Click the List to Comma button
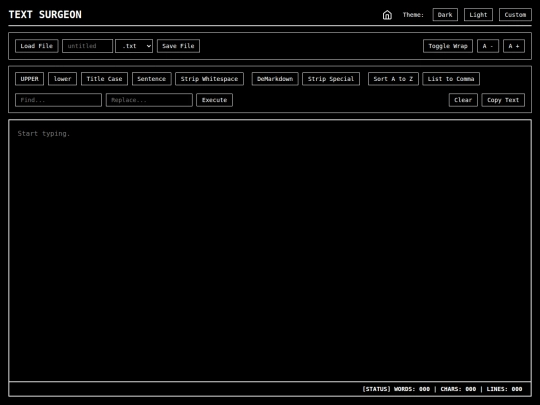Screen dimensions: 540x405 [451, 79]
